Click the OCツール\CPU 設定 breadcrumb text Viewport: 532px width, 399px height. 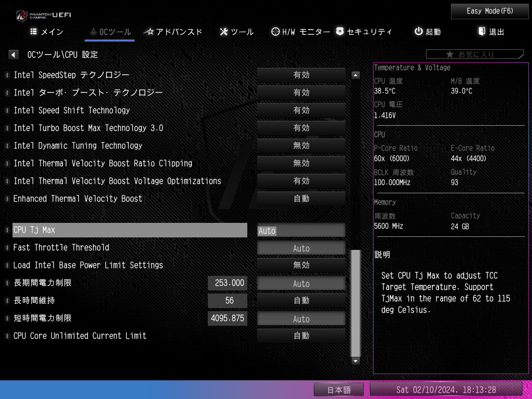(x=63, y=55)
